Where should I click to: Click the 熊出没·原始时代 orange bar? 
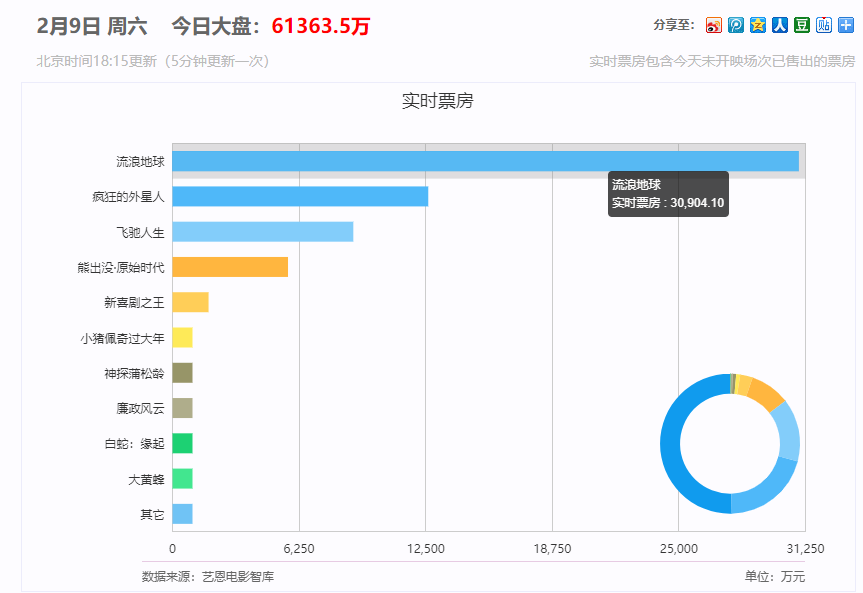coord(230,267)
